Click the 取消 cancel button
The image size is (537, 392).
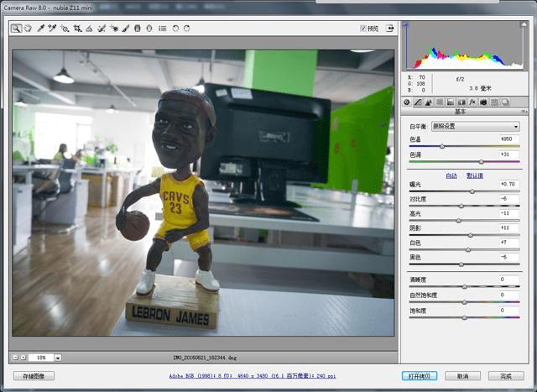click(x=462, y=376)
